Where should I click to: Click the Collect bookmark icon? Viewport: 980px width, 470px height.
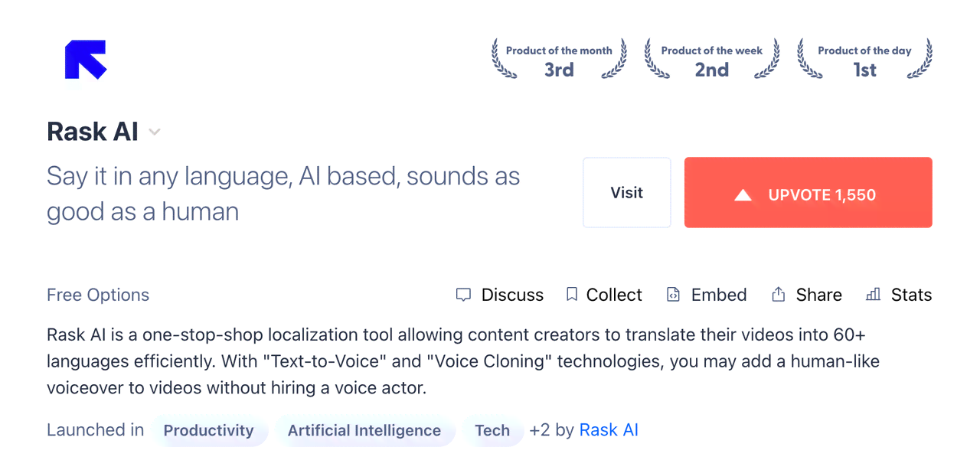571,295
